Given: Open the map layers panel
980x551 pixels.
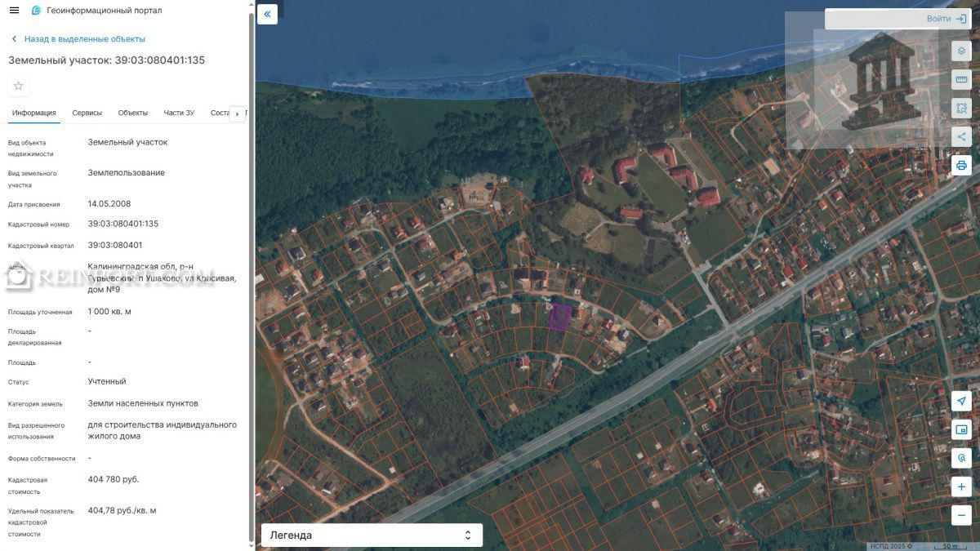Looking at the screenshot, I should point(961,51).
